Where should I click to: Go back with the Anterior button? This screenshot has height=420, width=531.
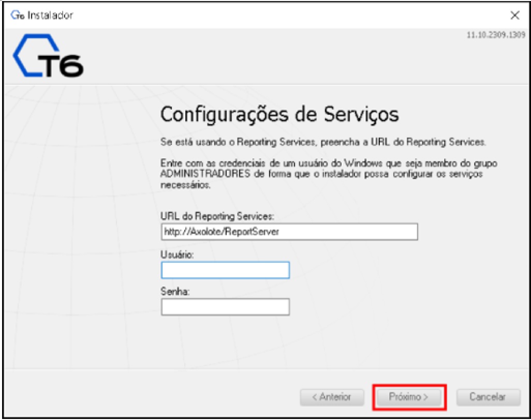(332, 397)
